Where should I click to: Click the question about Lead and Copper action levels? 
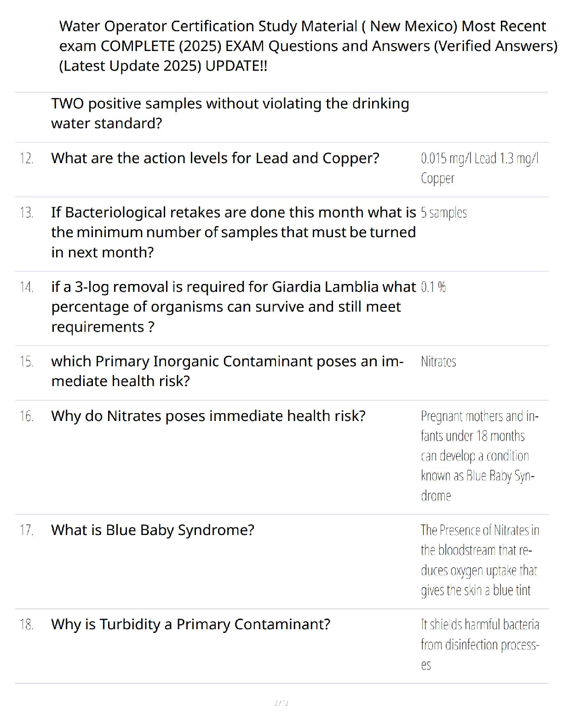click(x=215, y=158)
